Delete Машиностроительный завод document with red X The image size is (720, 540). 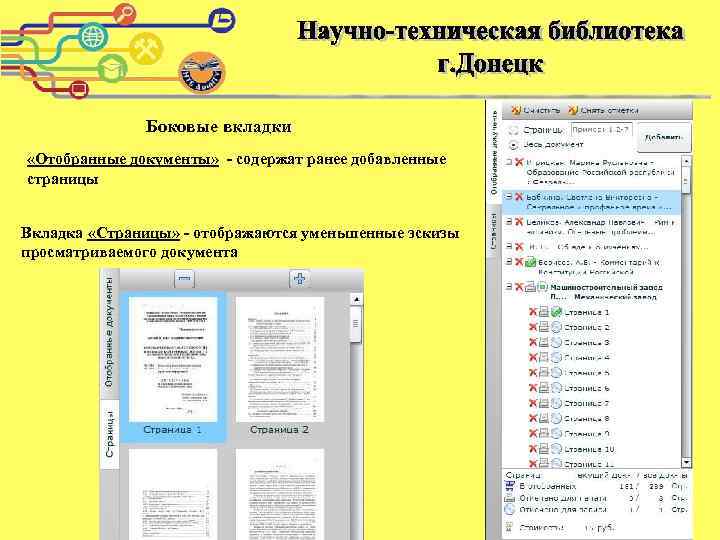pyautogui.click(x=519, y=287)
